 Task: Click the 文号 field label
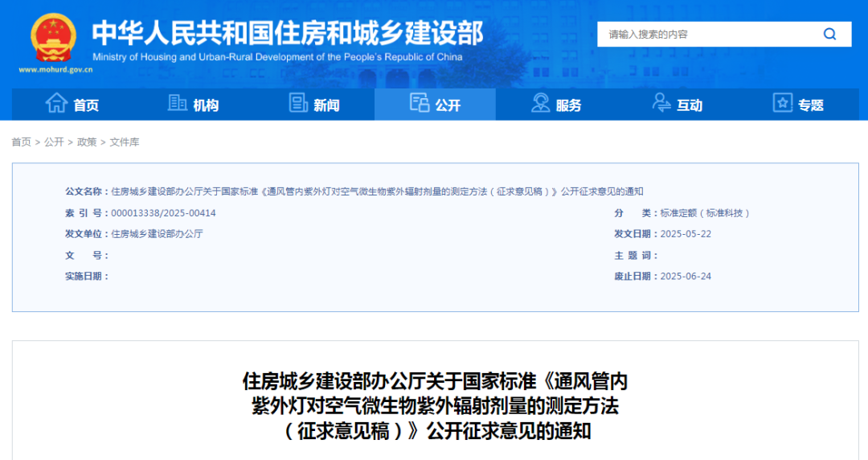[x=86, y=256]
